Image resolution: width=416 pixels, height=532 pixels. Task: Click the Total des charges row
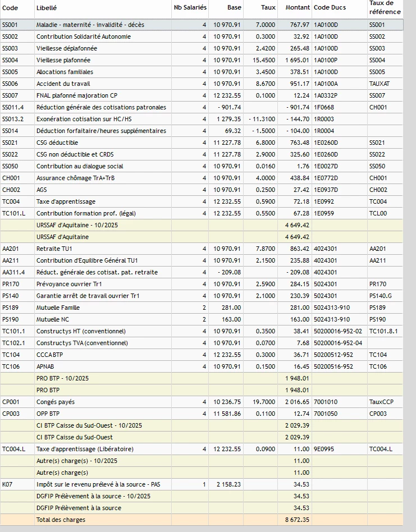202,520
